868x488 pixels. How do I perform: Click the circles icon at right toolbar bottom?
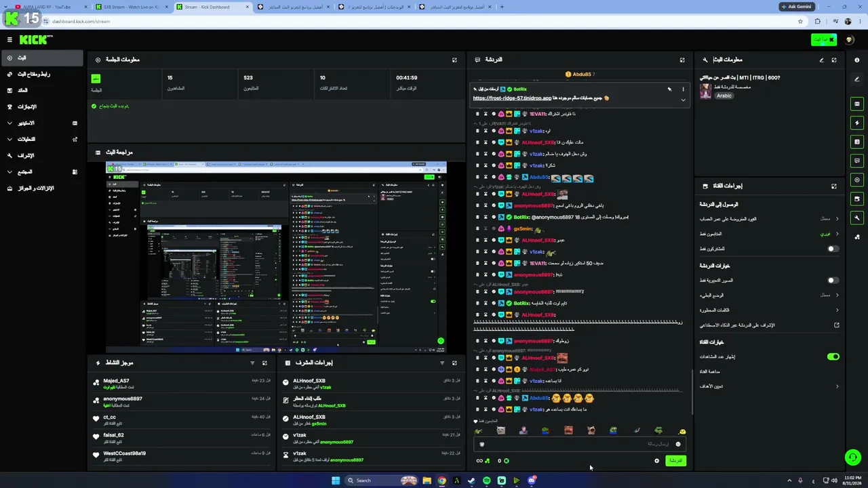point(857,237)
